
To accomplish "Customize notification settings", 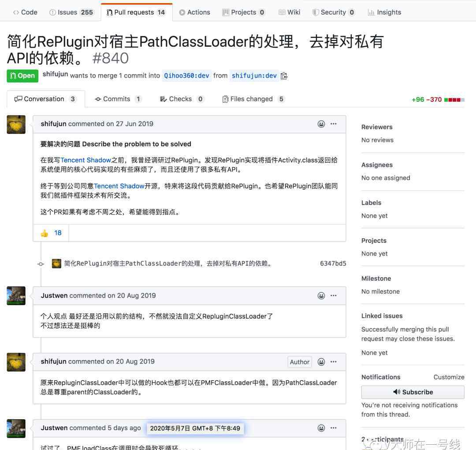I will click(x=449, y=377).
